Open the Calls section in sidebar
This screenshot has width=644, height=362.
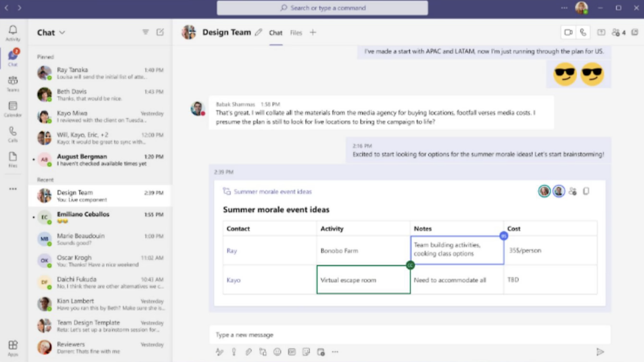pyautogui.click(x=13, y=134)
